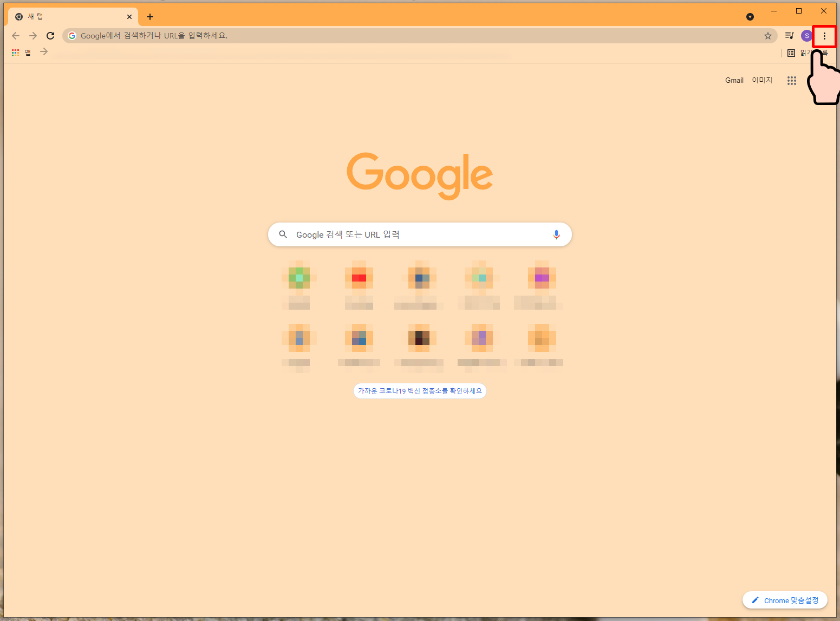Bookmark this tab with the star icon

pos(767,36)
